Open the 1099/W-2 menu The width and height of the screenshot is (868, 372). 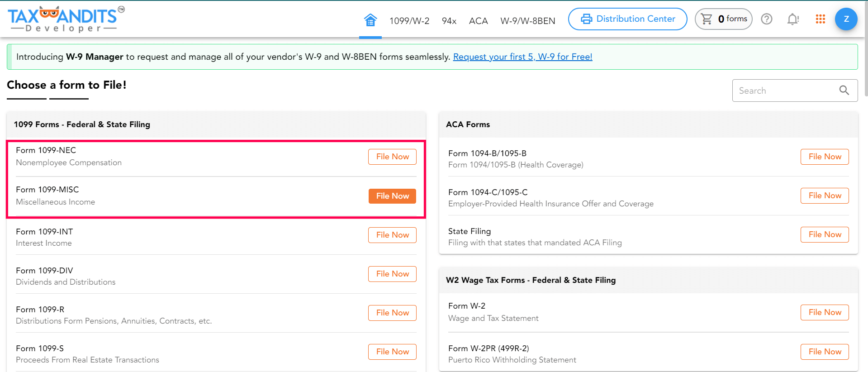[409, 21]
